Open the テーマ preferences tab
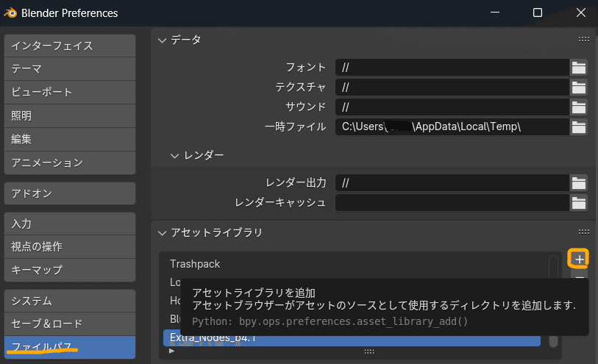Image resolution: width=598 pixels, height=364 pixels. pos(70,69)
